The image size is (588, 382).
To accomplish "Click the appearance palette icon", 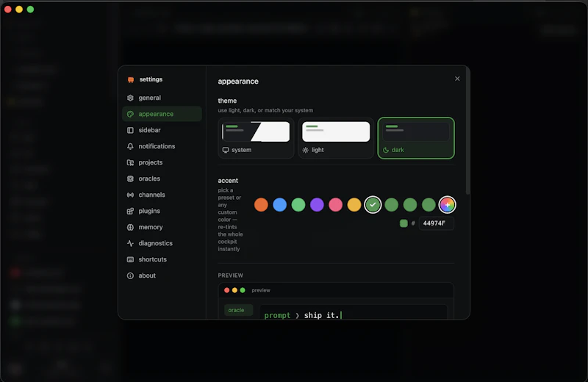I will pyautogui.click(x=130, y=114).
